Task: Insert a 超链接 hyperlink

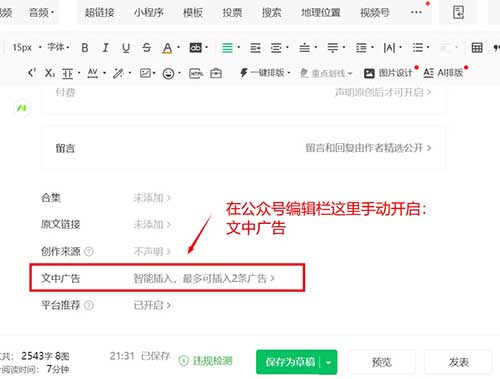Action: click(99, 13)
